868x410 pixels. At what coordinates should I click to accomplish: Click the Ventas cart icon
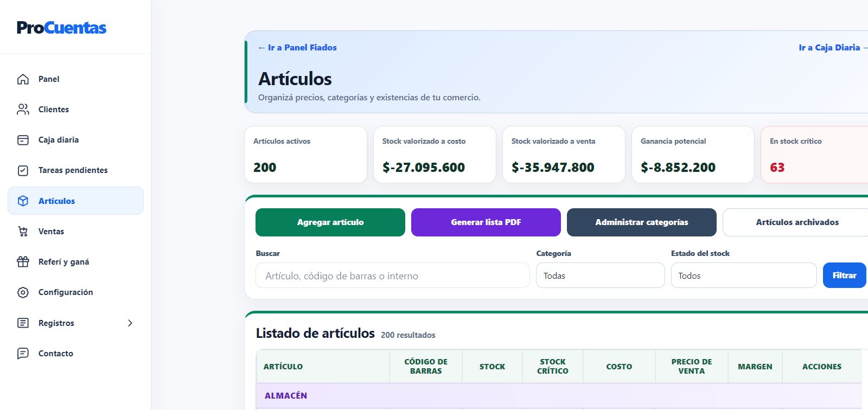point(23,232)
